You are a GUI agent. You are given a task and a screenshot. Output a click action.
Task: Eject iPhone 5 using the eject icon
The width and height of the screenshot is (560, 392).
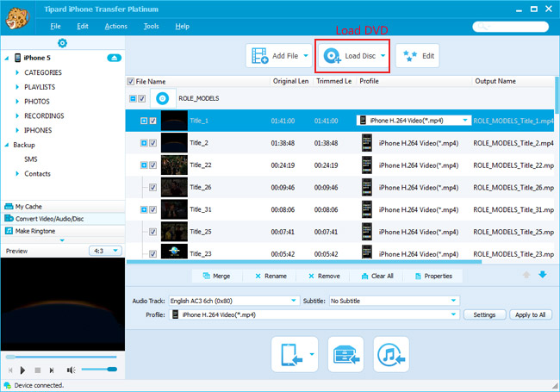click(114, 58)
